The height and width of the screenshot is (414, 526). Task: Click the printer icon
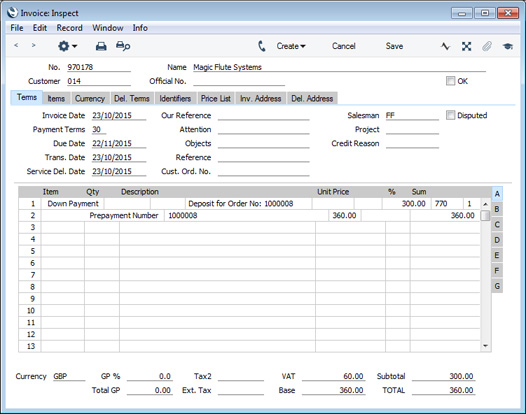point(101,46)
